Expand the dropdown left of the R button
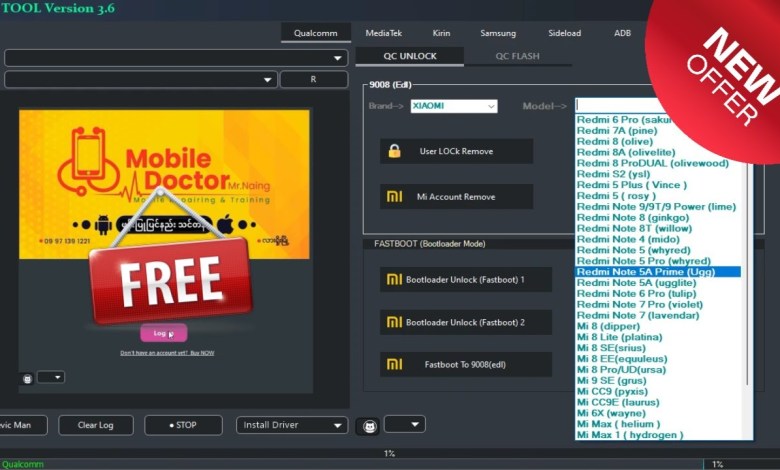Viewport: 780px width, 470px height. tap(141, 80)
